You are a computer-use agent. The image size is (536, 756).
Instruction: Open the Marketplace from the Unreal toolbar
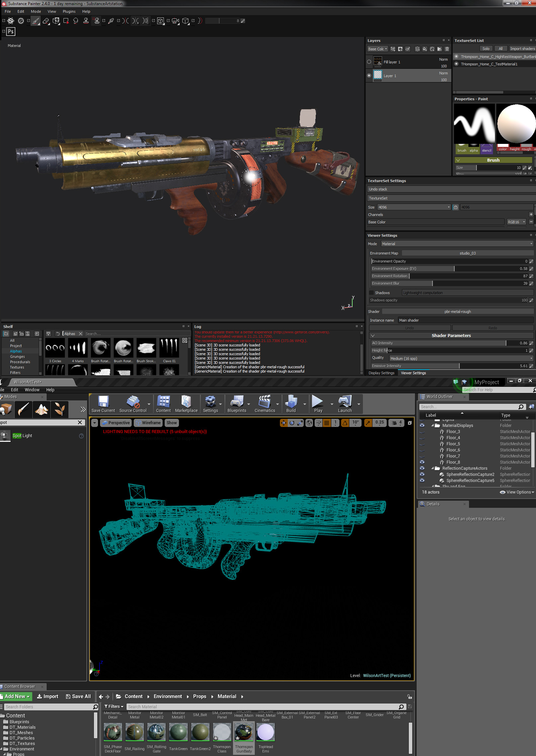(x=186, y=404)
